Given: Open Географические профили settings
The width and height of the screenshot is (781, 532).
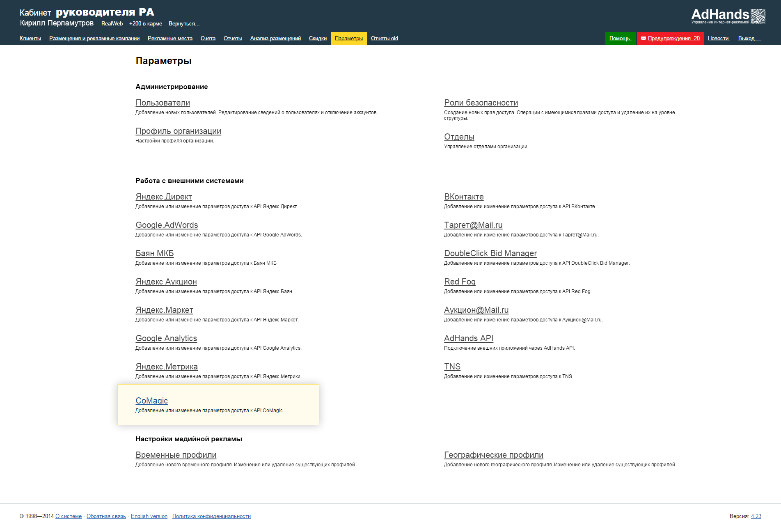Looking at the screenshot, I should (494, 455).
